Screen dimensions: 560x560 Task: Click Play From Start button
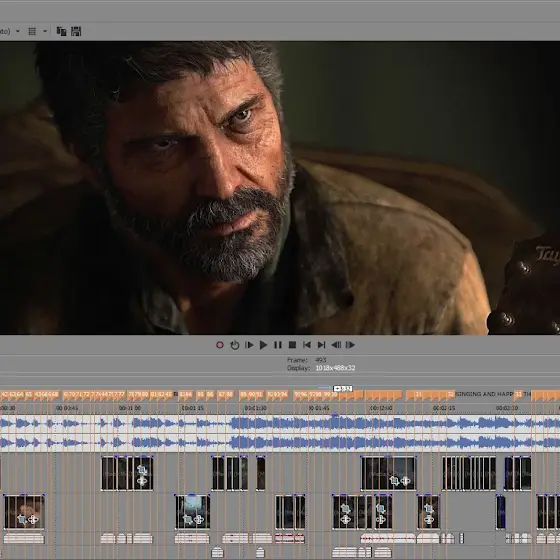249,345
